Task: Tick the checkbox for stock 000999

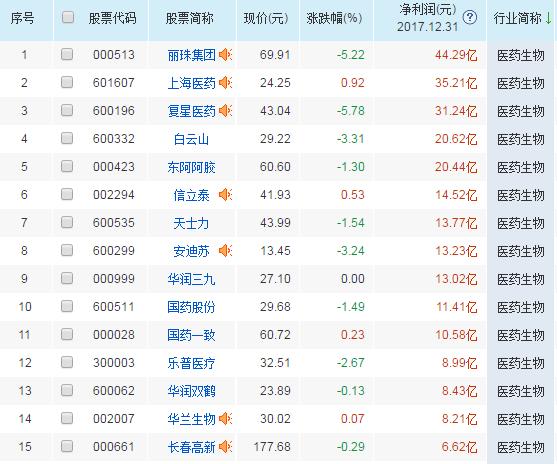Action: [67, 278]
